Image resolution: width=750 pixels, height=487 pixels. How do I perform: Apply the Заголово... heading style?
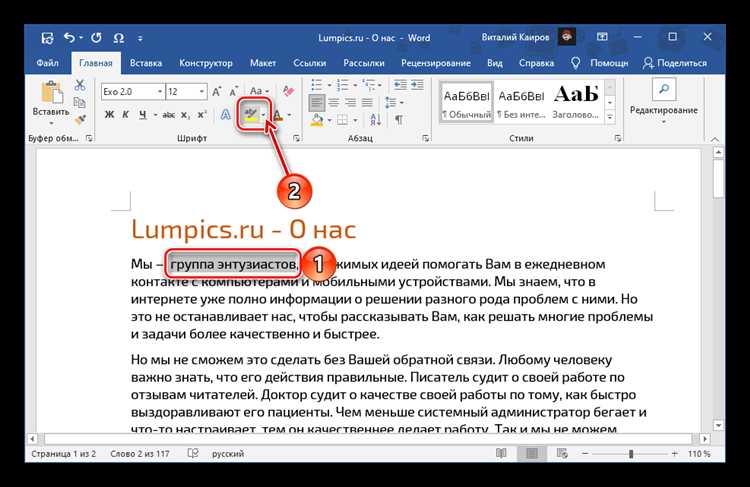click(575, 102)
